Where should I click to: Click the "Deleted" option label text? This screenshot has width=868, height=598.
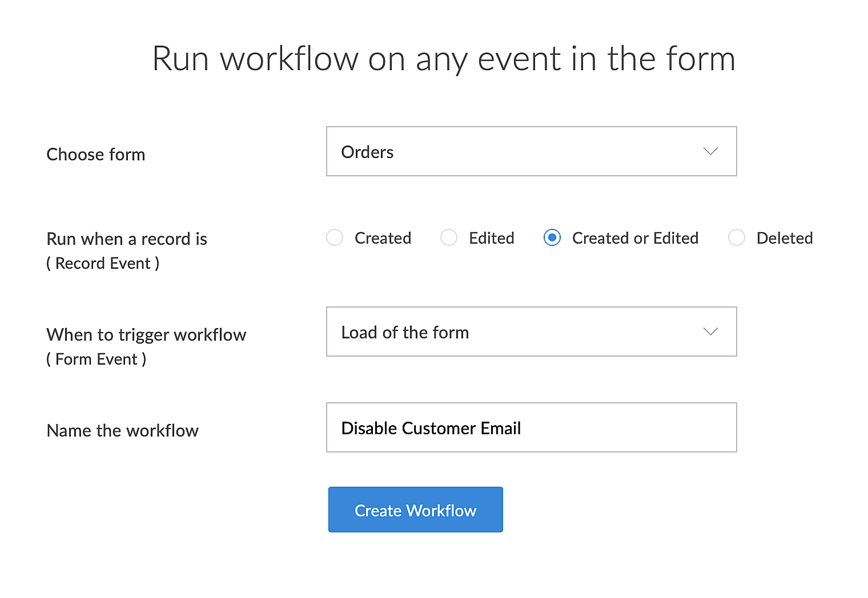(784, 238)
